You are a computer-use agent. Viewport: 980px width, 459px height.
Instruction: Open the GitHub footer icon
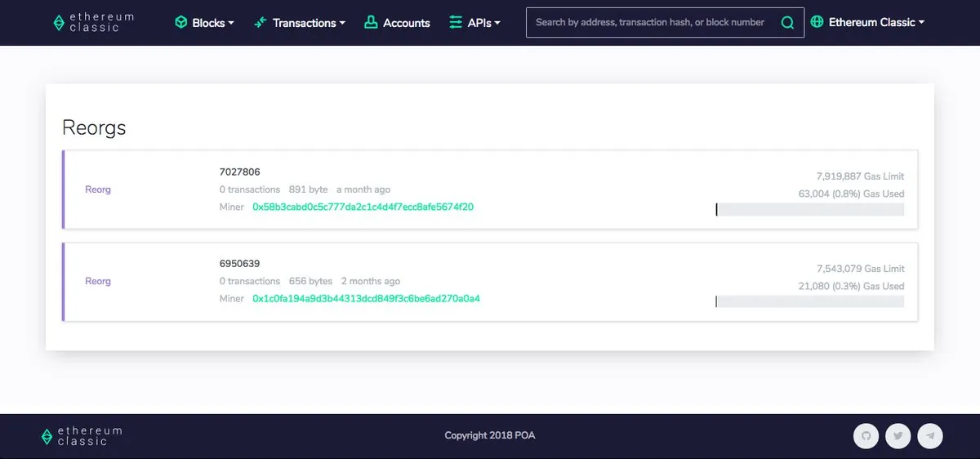point(866,436)
